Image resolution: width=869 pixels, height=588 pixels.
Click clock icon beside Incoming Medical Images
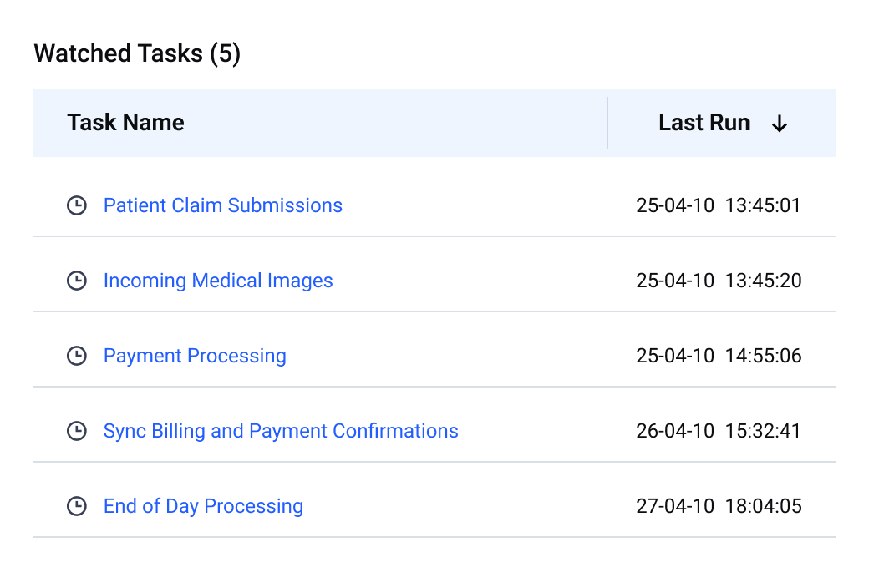[77, 281]
